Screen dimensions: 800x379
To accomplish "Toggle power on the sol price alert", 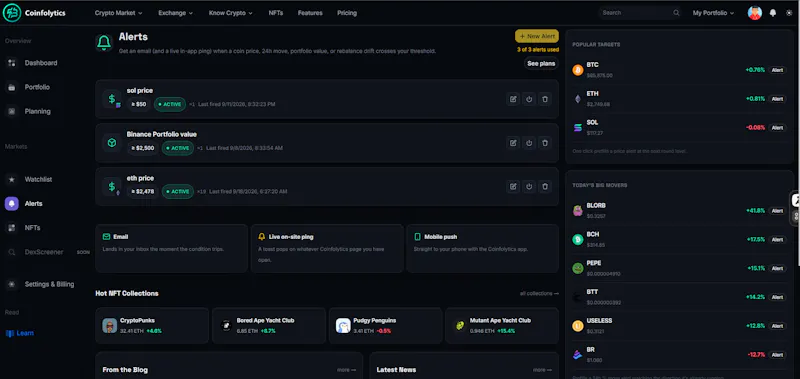I will coord(529,99).
